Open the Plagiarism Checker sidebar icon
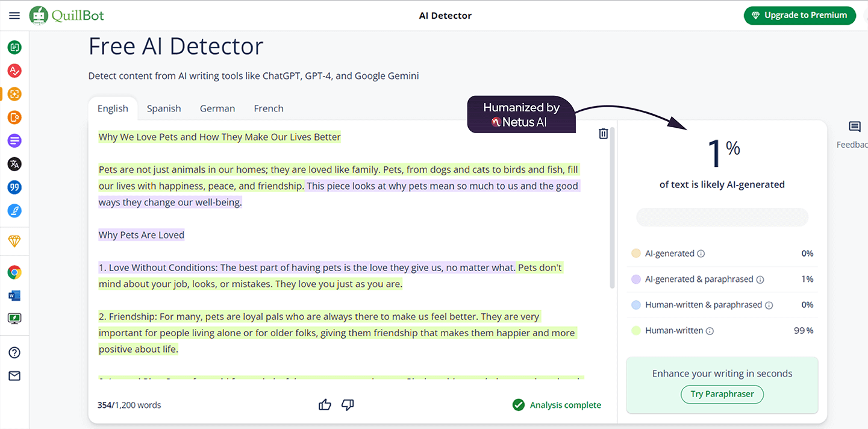 (14, 117)
